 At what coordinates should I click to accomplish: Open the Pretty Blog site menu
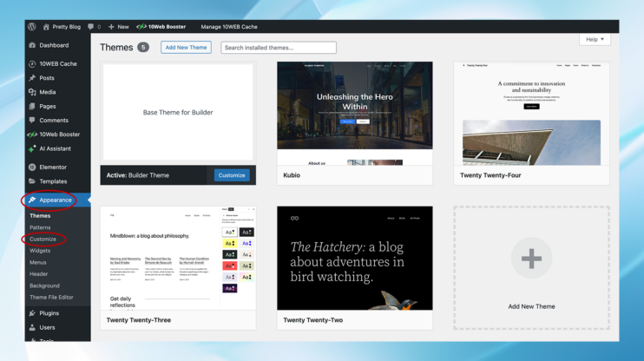tap(62, 27)
